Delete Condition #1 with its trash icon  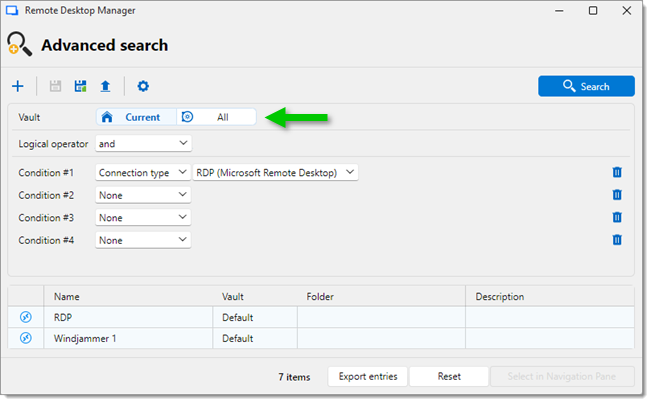point(617,172)
